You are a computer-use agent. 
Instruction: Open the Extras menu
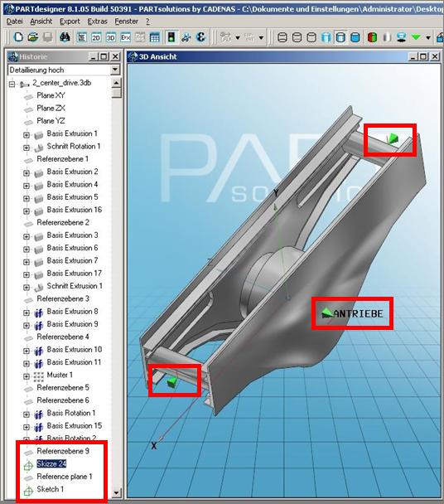point(98,22)
